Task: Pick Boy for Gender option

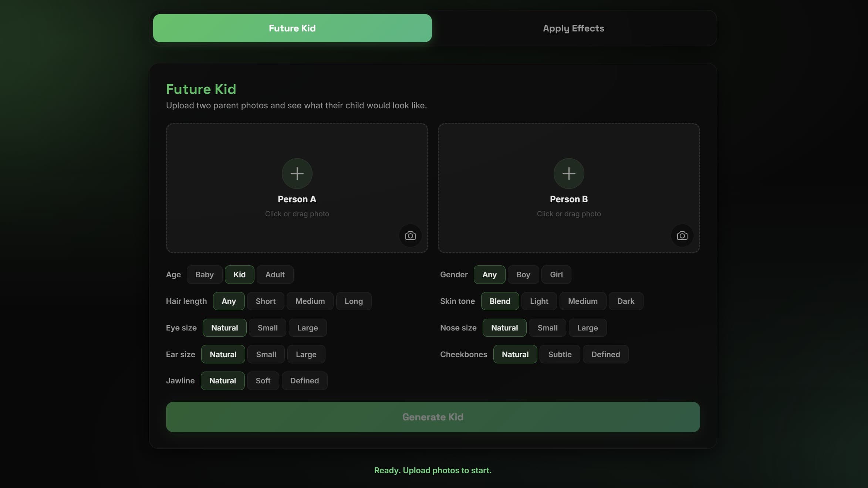Action: point(523,275)
